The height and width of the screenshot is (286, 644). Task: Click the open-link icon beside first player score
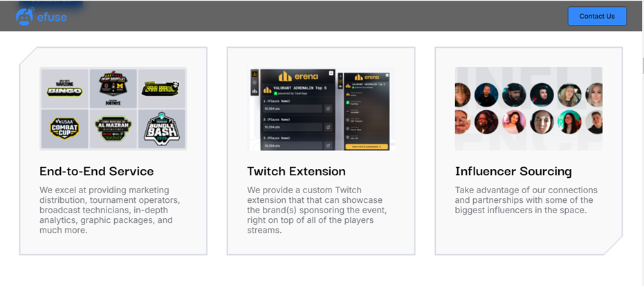329,109
